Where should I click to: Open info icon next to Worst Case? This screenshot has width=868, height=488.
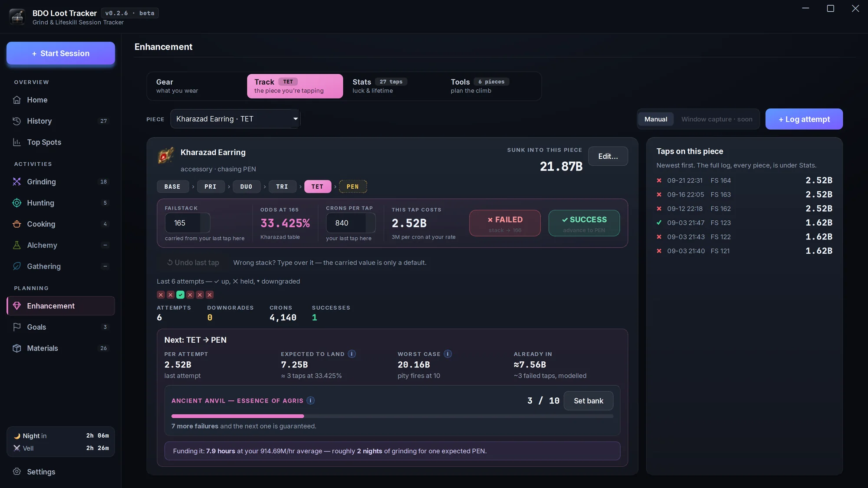pos(448,354)
